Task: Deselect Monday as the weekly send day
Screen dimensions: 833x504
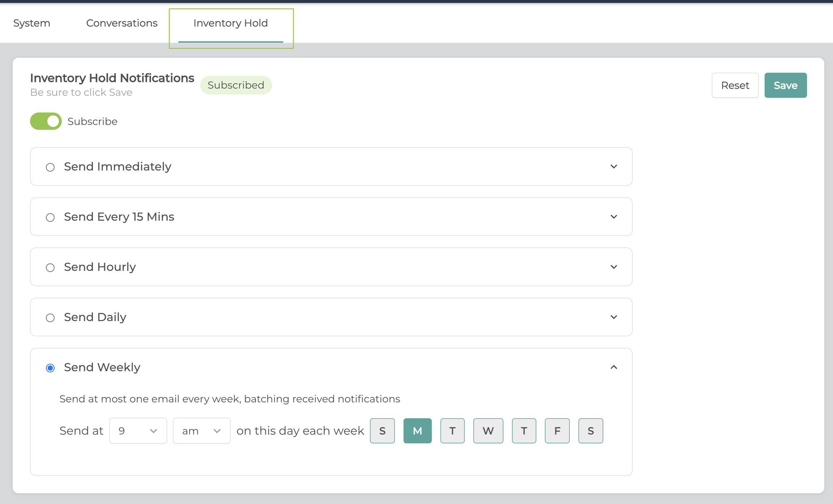Action: (417, 431)
